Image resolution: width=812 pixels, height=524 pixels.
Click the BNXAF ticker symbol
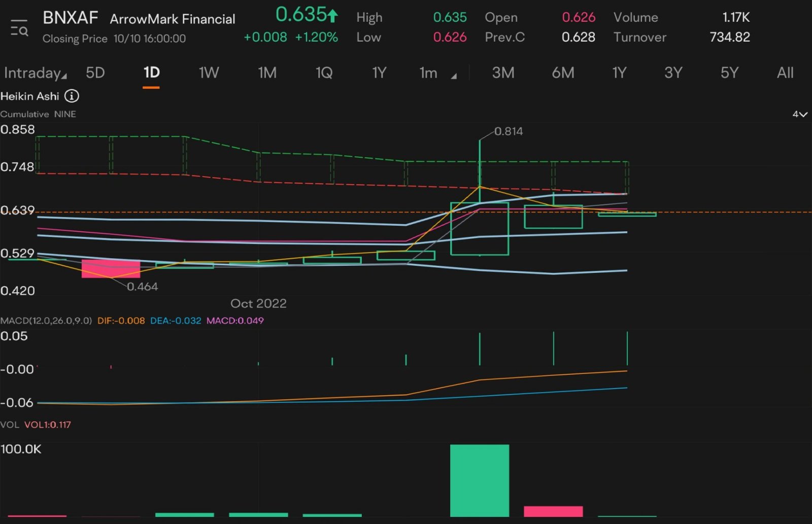click(x=71, y=18)
